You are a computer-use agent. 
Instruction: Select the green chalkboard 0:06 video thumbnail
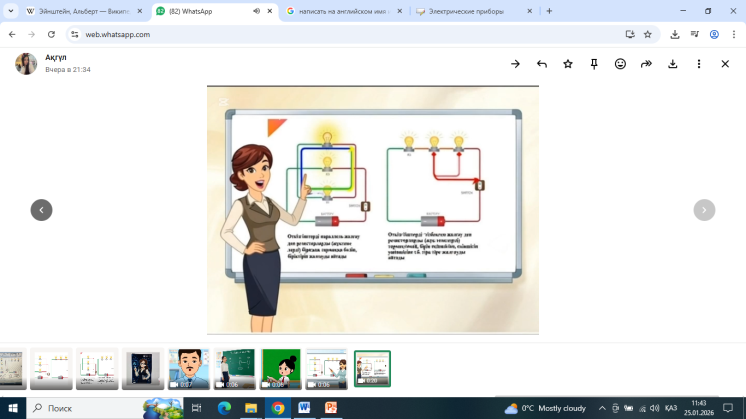tap(235, 369)
